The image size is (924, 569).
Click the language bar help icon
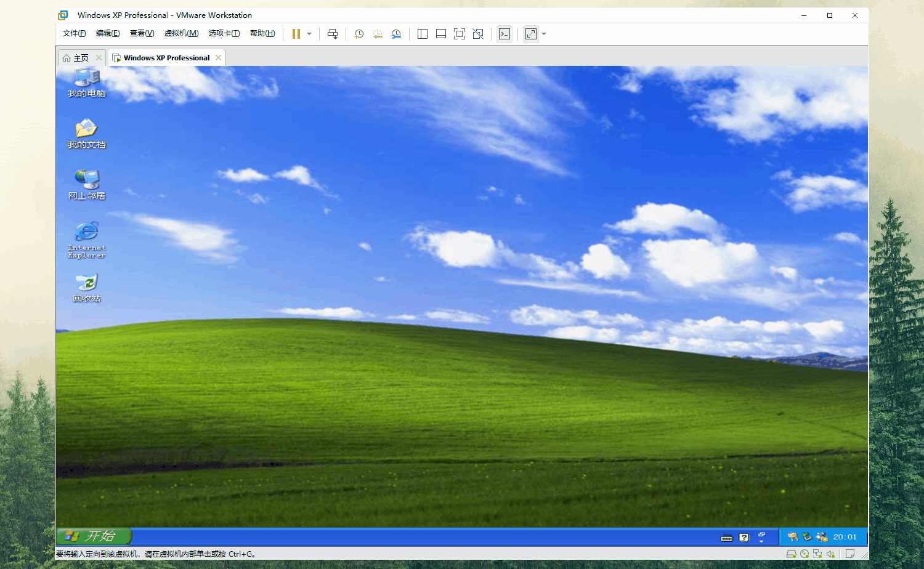point(744,538)
